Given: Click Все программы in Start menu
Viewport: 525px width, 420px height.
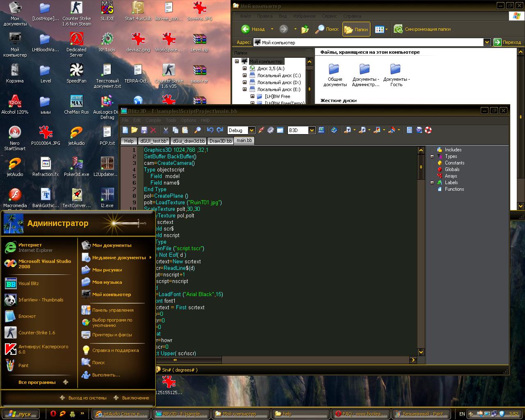Looking at the screenshot, I should 37,382.
